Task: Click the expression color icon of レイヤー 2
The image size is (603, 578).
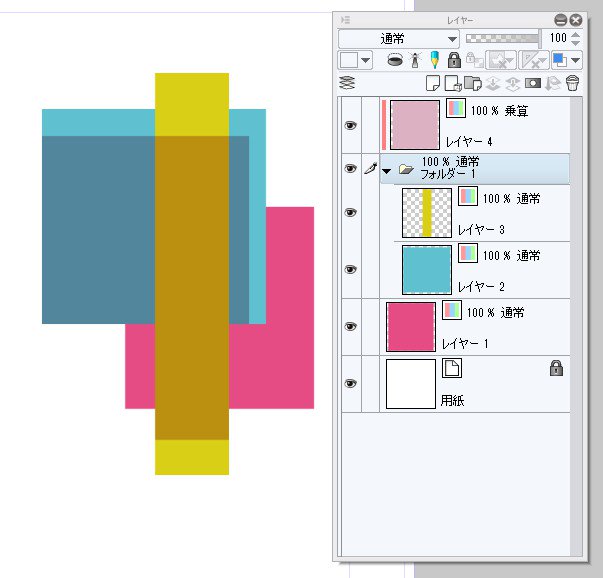Action: pos(468,253)
